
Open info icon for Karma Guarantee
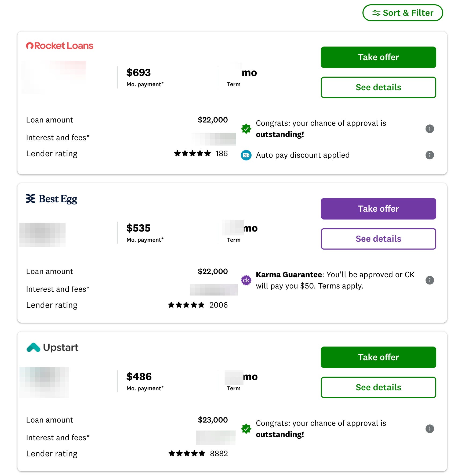[430, 280]
